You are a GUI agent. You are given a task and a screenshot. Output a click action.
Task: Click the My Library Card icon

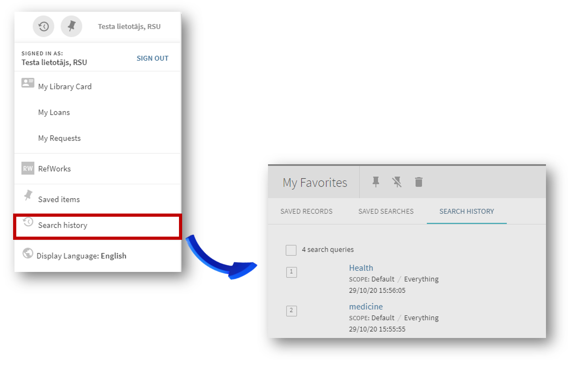click(28, 83)
